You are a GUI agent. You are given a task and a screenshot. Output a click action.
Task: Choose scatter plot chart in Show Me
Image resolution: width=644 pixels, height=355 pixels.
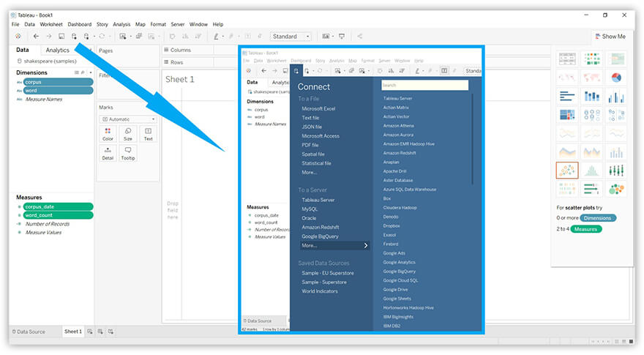(x=566, y=170)
